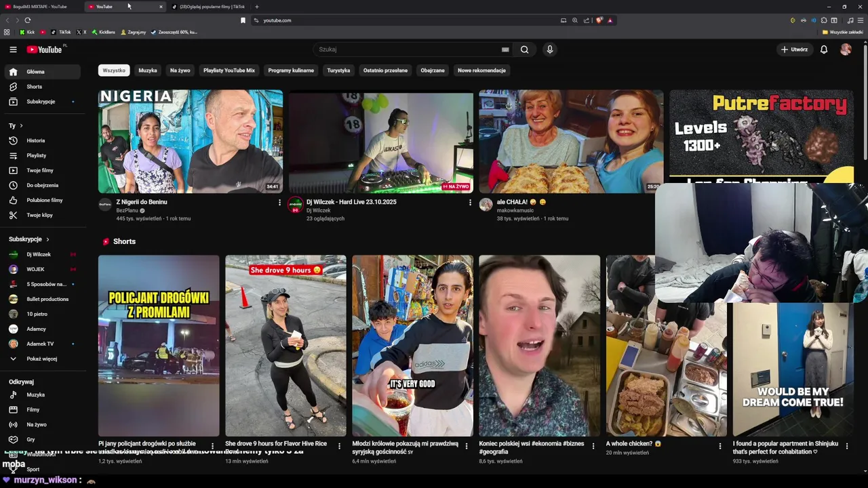Open Playlisty in the sidebar

point(42,156)
